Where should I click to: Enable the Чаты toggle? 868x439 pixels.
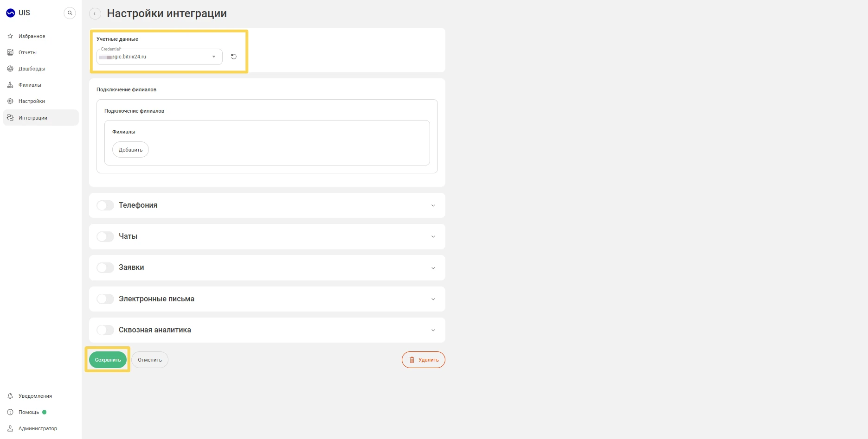105,236
